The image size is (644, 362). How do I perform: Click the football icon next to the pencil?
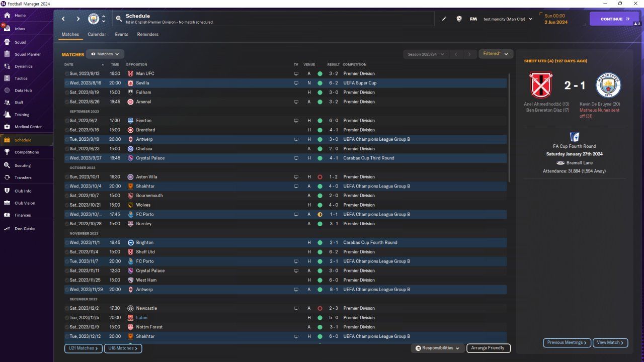pyautogui.click(x=459, y=19)
